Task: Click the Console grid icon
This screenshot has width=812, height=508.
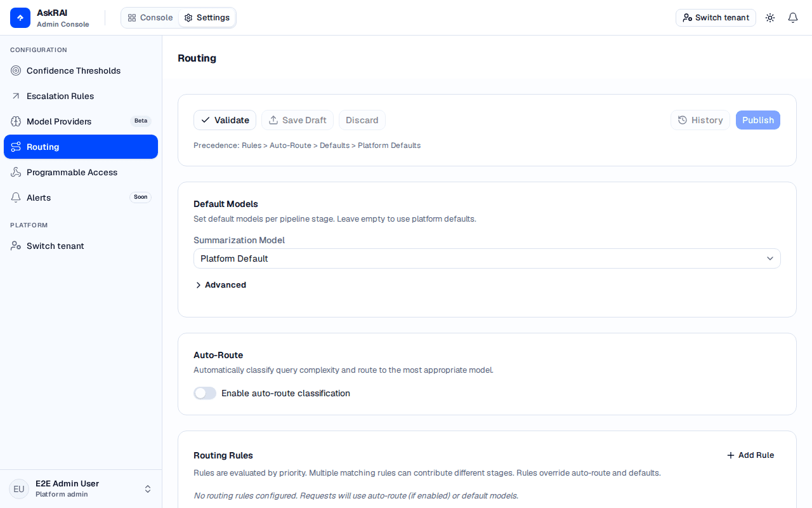Action: (132, 18)
